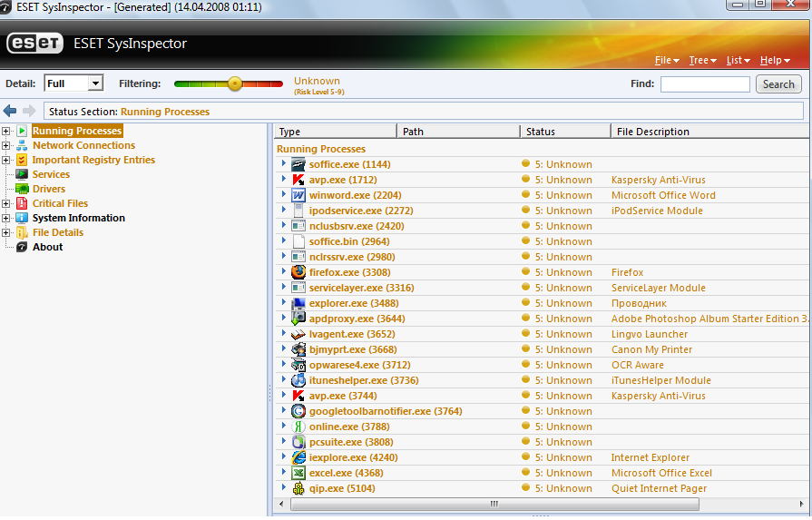This screenshot has height=520, width=812.
Task: Open the List menu
Action: 738,60
